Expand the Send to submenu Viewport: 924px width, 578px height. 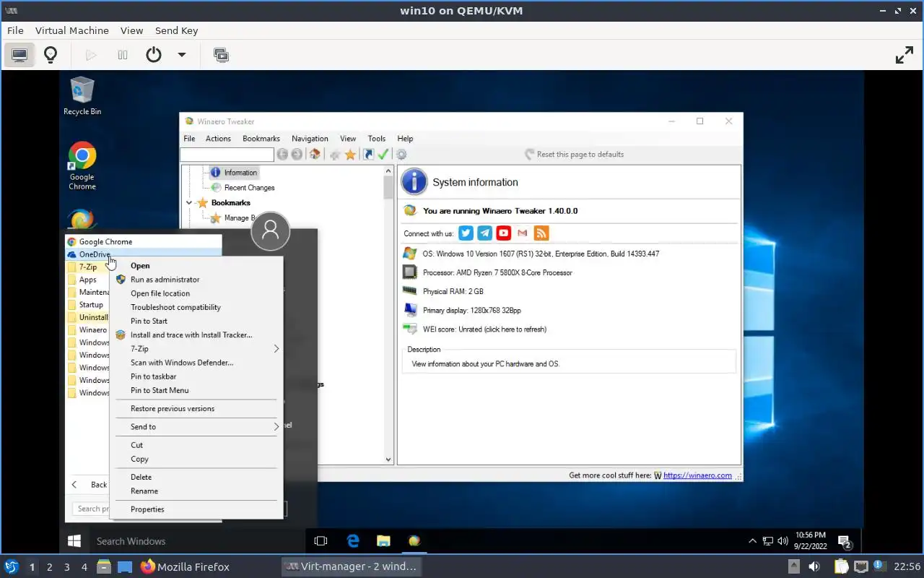[x=276, y=427]
